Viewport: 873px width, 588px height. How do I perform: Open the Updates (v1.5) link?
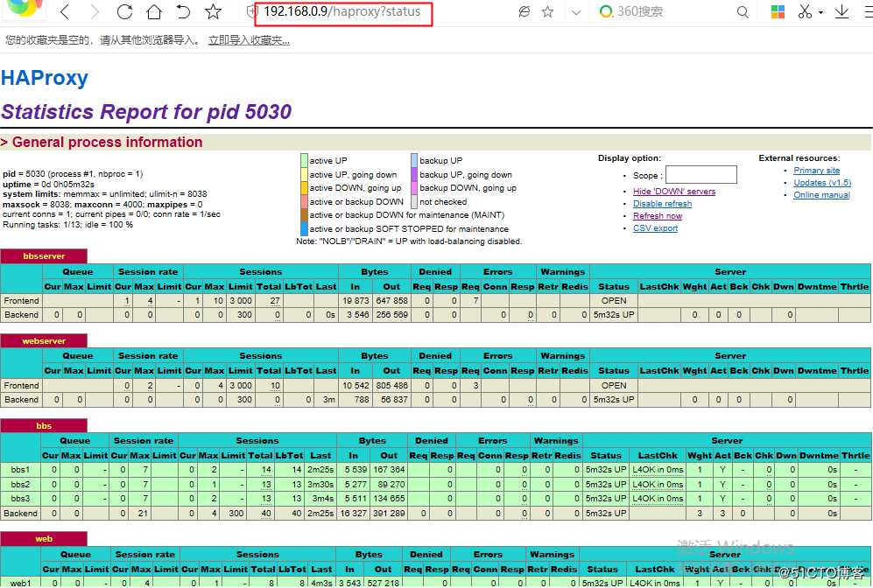pos(822,183)
